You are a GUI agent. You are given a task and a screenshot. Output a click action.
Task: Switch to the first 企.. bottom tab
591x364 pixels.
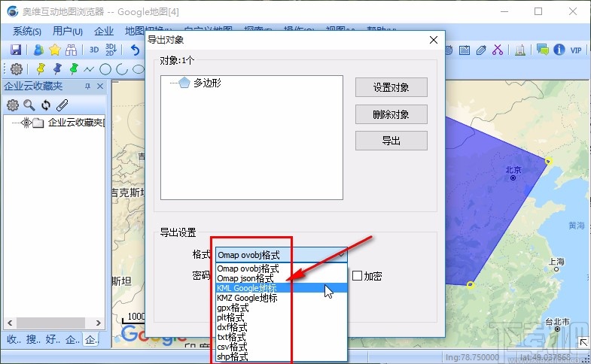coord(72,339)
